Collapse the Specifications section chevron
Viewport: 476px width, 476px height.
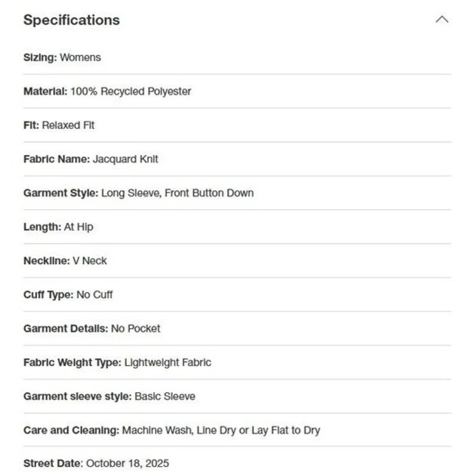click(442, 20)
